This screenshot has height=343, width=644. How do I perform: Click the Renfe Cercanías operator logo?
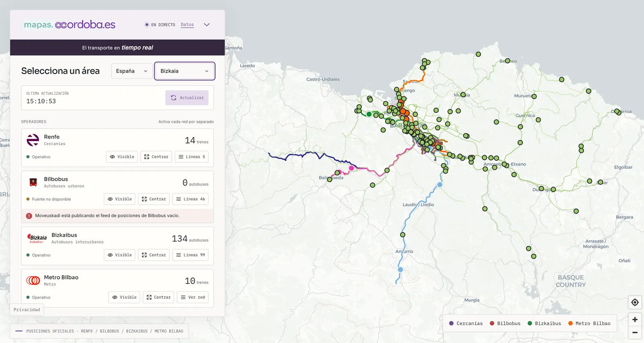coord(33,140)
